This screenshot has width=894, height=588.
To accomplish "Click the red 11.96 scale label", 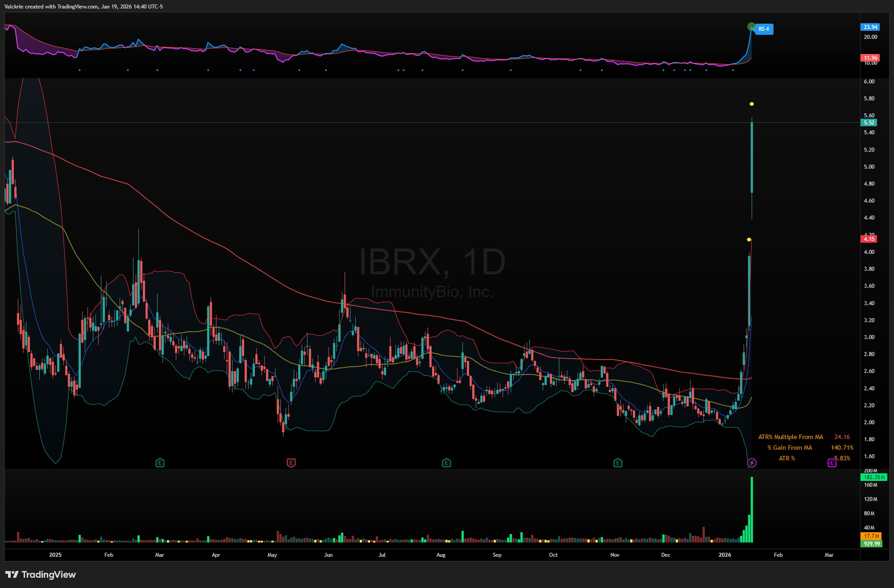I will 870,58.
